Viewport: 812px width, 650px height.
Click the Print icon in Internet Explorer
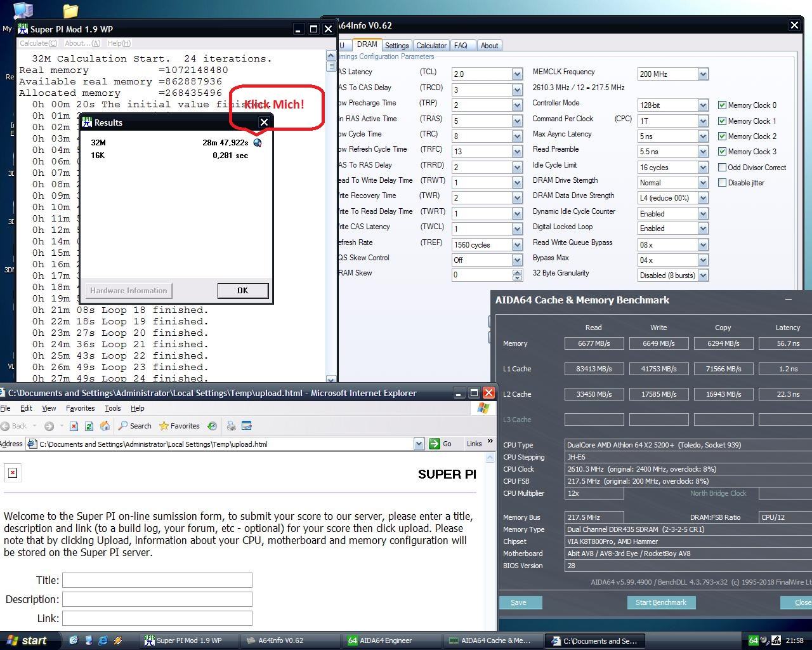232,426
